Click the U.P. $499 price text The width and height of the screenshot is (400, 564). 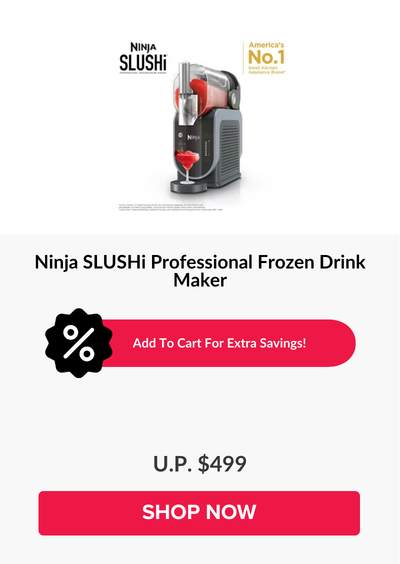pyautogui.click(x=200, y=464)
